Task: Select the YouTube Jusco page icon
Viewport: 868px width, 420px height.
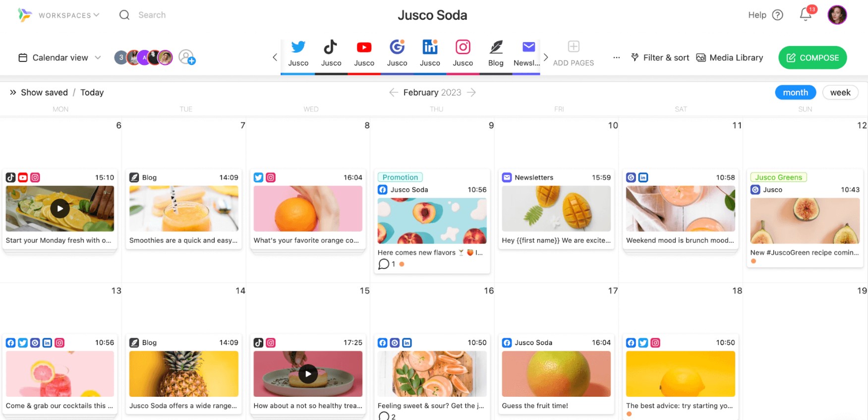Action: (364, 48)
